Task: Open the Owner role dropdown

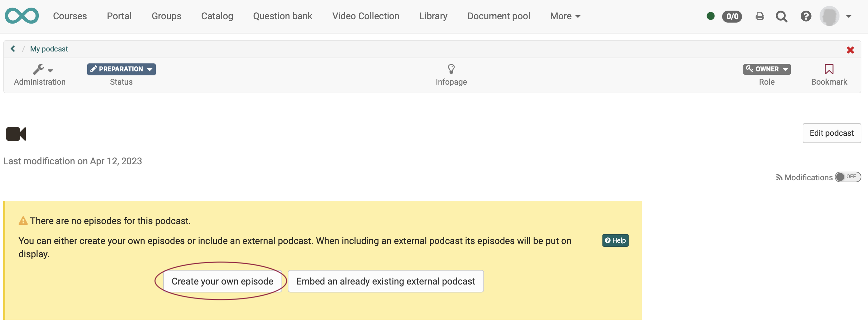Action: 767,69
